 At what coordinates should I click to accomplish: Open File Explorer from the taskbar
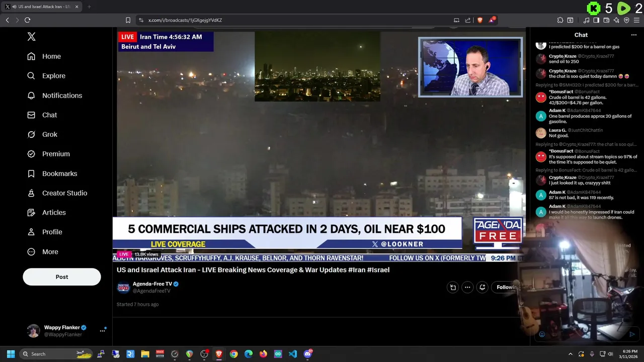(145, 354)
